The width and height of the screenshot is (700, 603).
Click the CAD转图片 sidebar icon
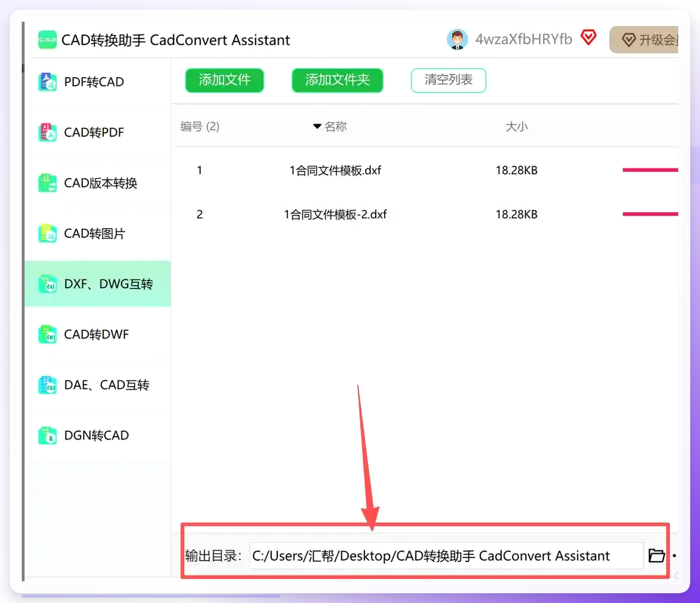pyautogui.click(x=47, y=234)
